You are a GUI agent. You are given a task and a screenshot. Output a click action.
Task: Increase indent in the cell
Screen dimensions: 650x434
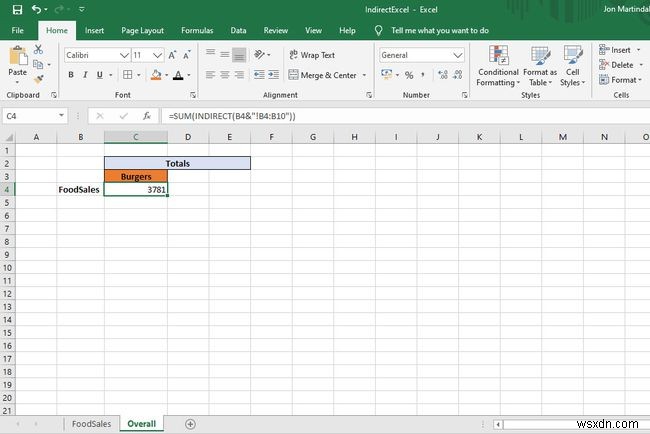click(274, 75)
